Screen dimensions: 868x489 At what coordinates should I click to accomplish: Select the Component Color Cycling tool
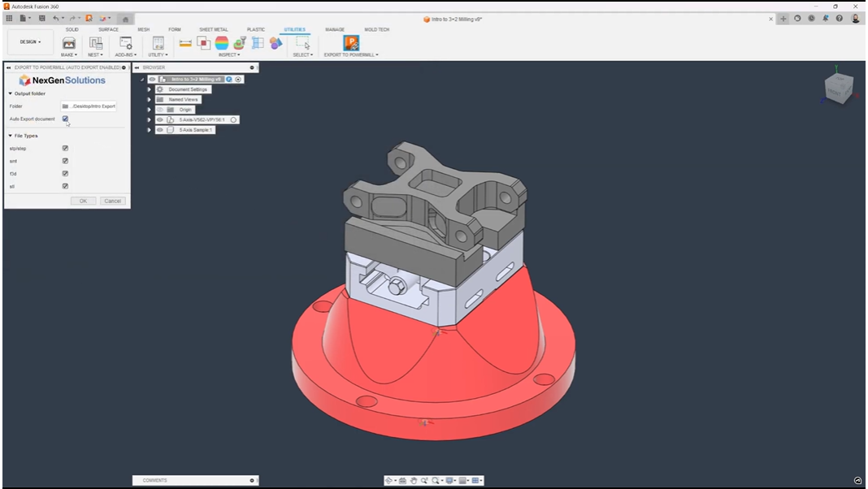pos(276,43)
